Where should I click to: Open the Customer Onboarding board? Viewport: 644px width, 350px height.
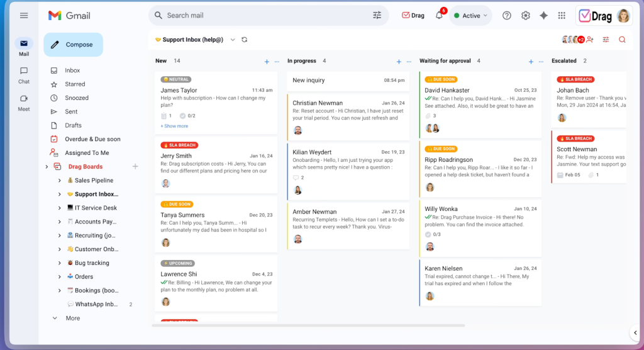point(96,249)
